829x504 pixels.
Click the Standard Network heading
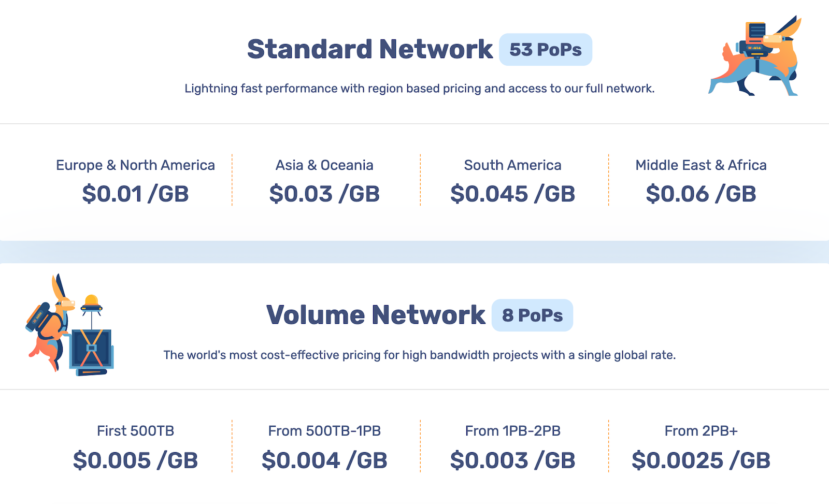click(370, 50)
